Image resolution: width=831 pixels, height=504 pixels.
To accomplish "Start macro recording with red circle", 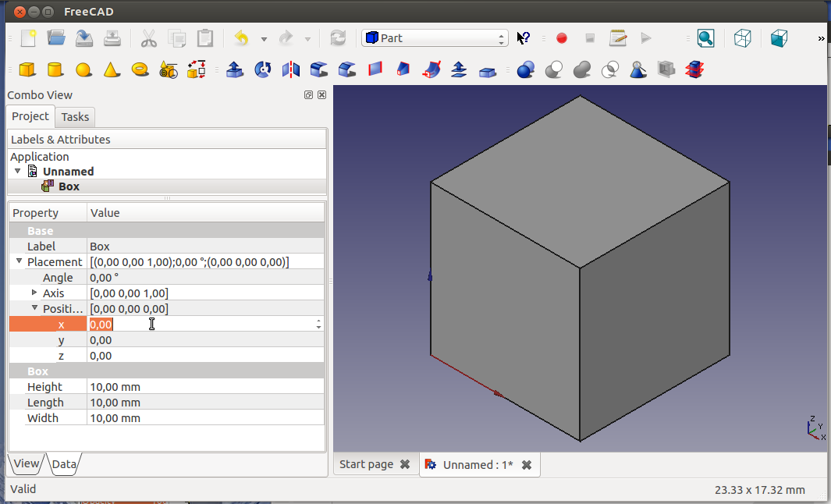I will 561,38.
